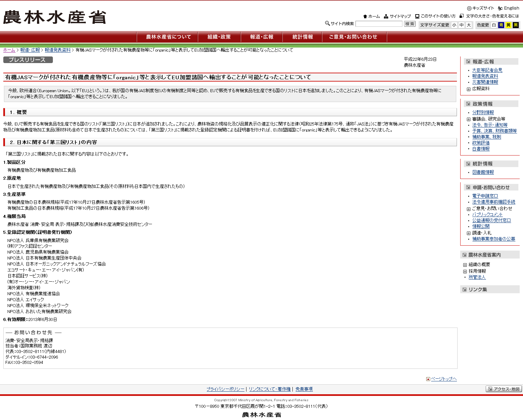This screenshot has width=523, height=420.
Task: Click the site search text field
Action: click(379, 24)
